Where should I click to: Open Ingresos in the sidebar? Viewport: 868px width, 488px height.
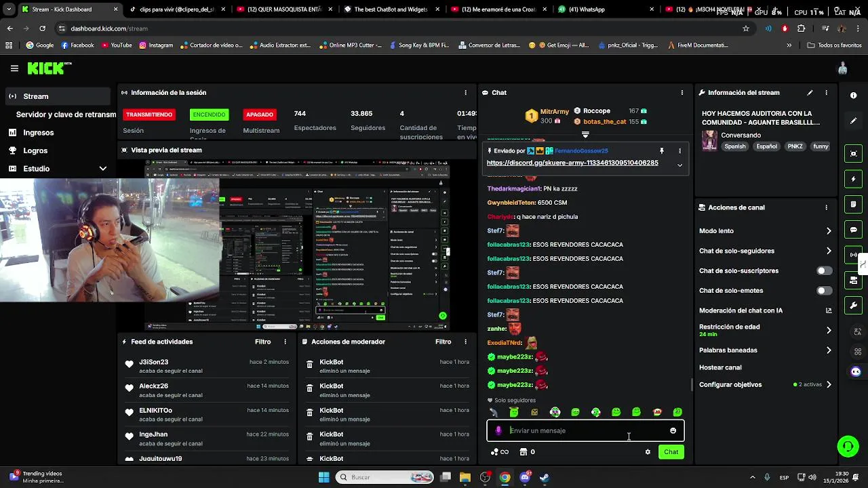click(x=38, y=133)
